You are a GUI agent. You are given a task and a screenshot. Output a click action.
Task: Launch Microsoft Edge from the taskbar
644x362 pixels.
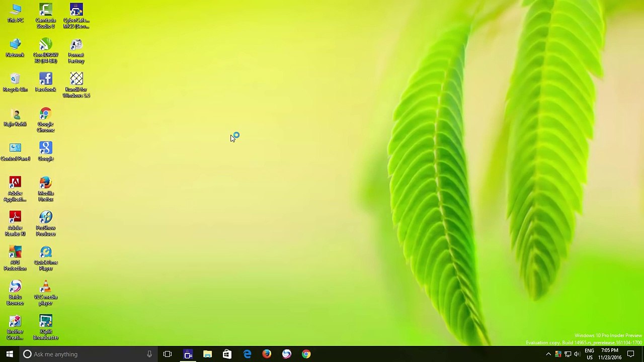point(247,354)
